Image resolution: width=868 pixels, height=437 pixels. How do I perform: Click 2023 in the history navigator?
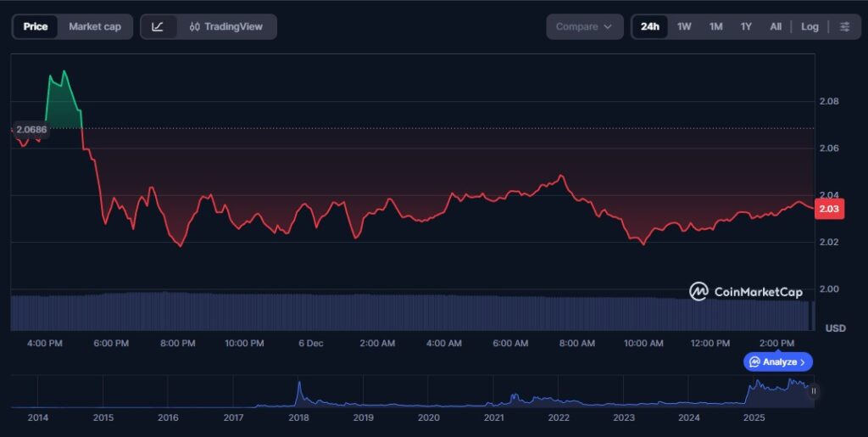click(x=624, y=417)
